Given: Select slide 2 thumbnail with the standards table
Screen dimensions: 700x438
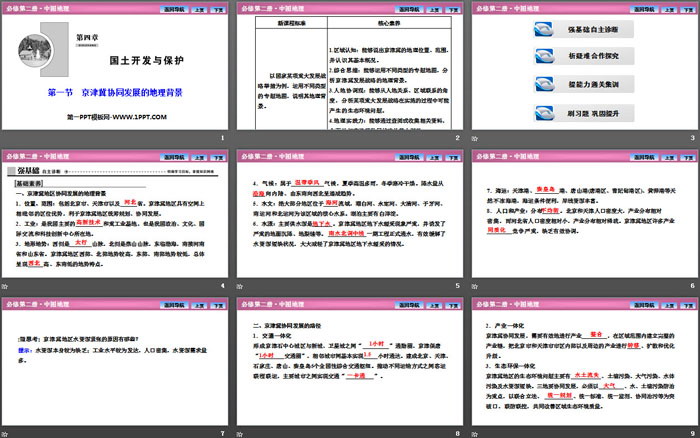Looking at the screenshot, I should [x=350, y=66].
